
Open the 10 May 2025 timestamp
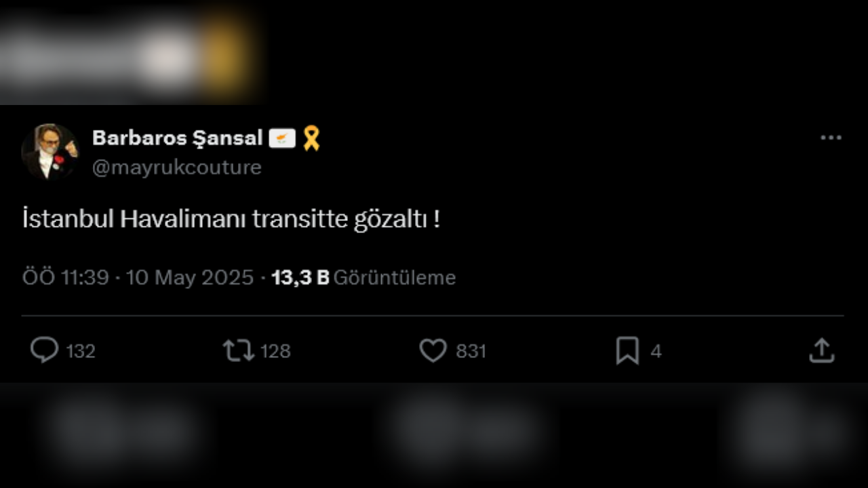tap(190, 277)
